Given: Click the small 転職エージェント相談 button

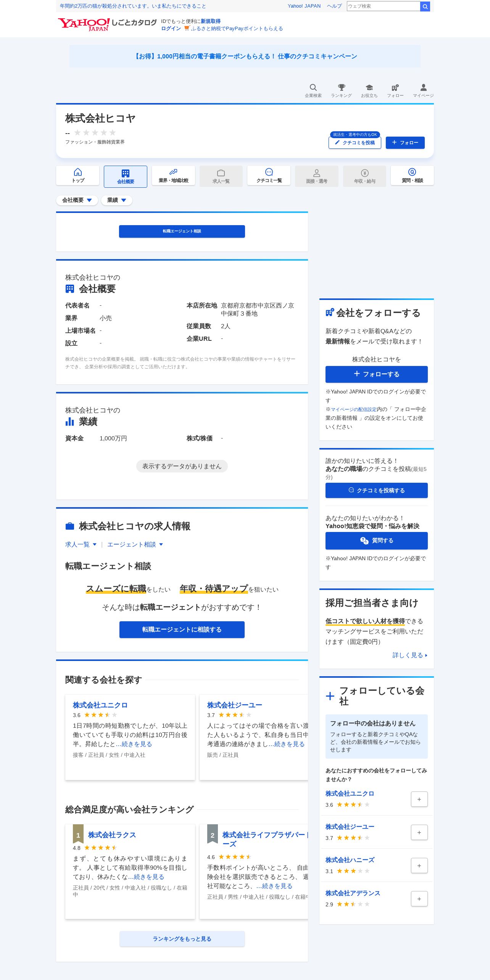Looking at the screenshot, I should pyautogui.click(x=182, y=231).
